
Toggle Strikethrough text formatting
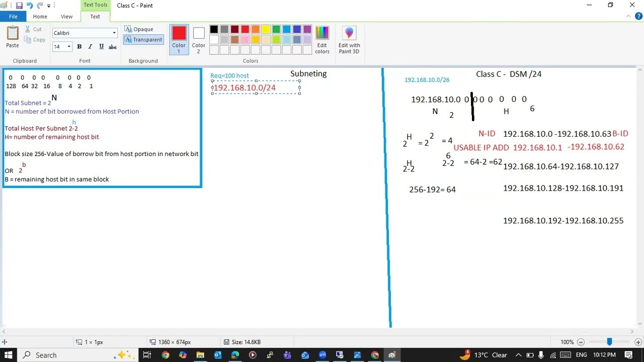pyautogui.click(x=113, y=47)
